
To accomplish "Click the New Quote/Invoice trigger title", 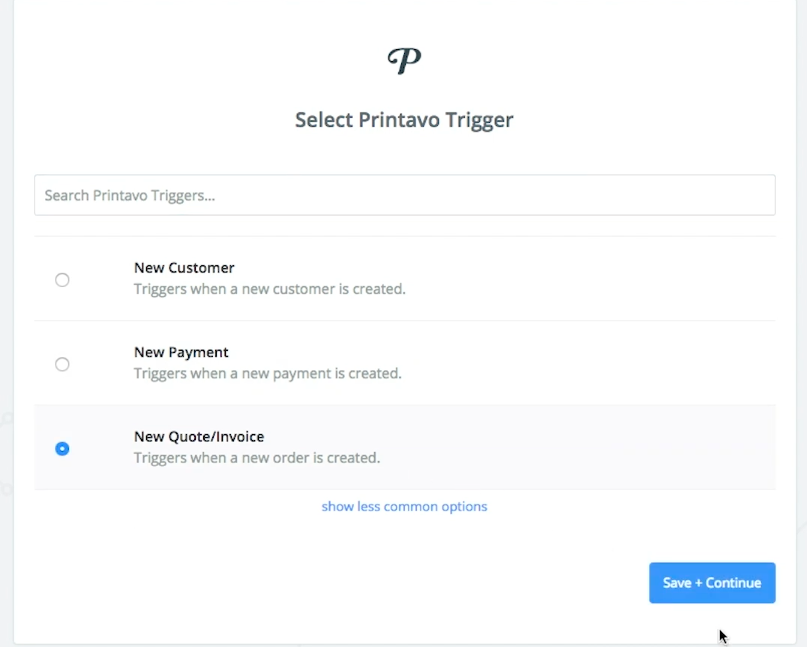I will click(x=199, y=436).
